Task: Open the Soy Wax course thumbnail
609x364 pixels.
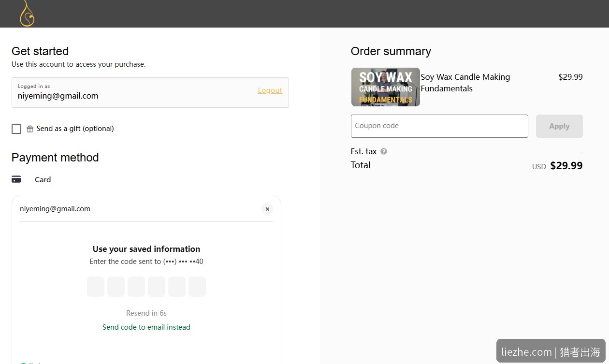Action: click(x=386, y=87)
